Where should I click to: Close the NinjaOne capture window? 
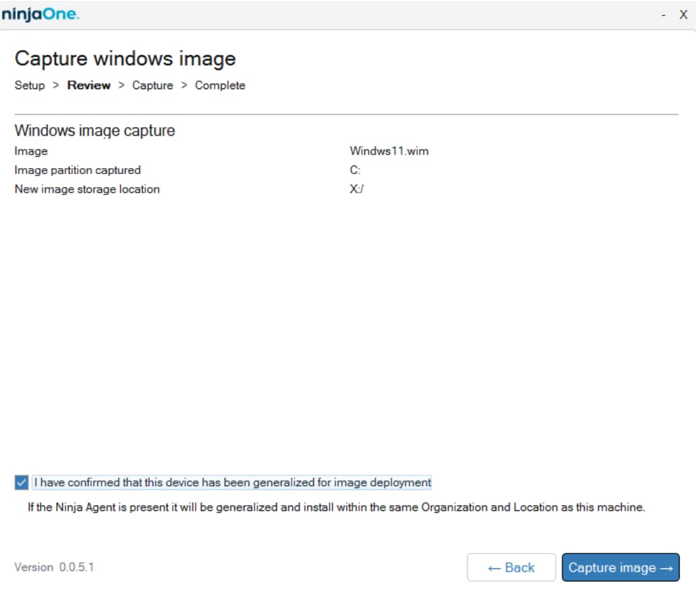pos(683,15)
